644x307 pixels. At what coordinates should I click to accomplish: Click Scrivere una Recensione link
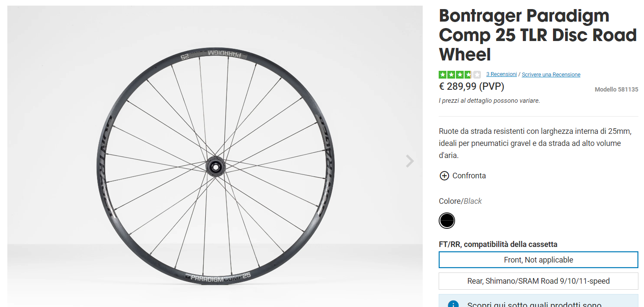(551, 75)
